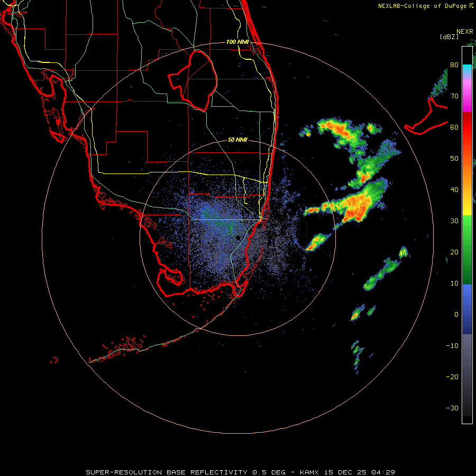Click the Super-Resolution Base Reflectivity caption
The image size is (476, 476).
240,472
